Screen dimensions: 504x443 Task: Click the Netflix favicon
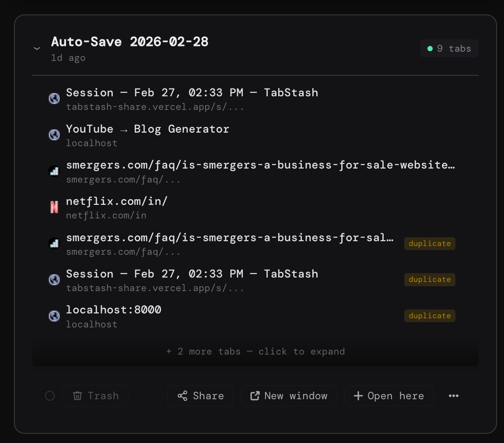tap(54, 207)
